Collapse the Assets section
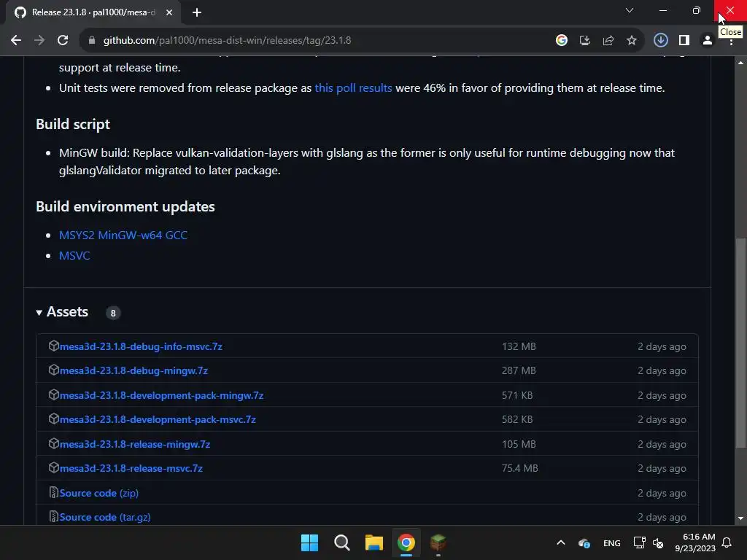Screen dimensions: 747x560 [62, 312]
